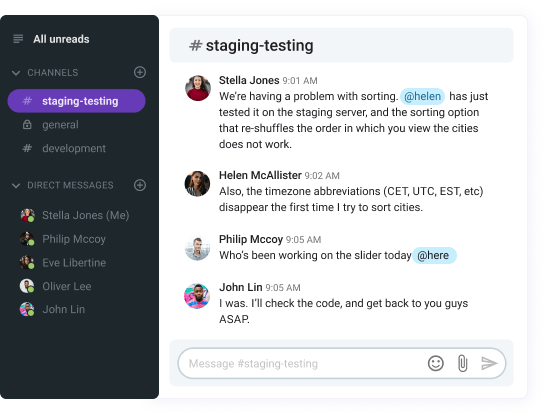The image size is (546, 417).
Task: Open the development channel
Action: click(x=74, y=148)
